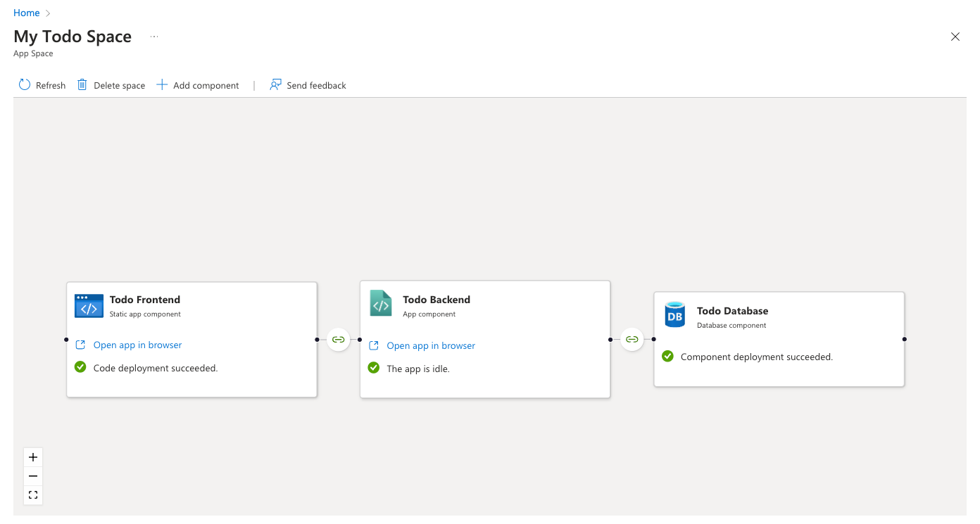Viewport: 980px width, 524px height.
Task: Zoom out using the minus control
Action: point(32,475)
